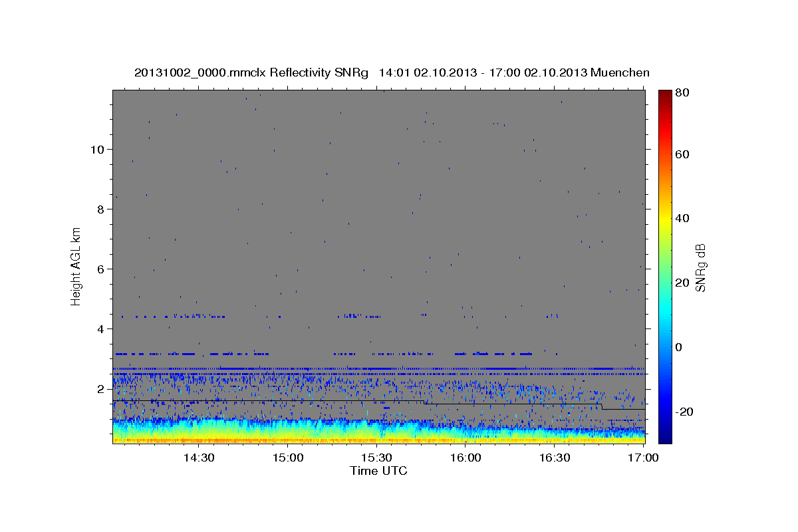The height and width of the screenshot is (532, 798).
Task: Click the 'SNRg dB' colorbar label
Action: point(700,268)
